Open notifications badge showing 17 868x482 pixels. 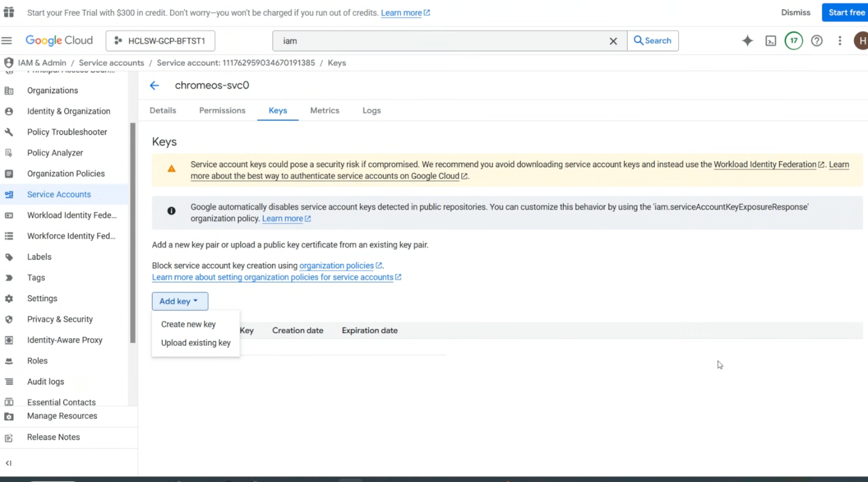pos(794,41)
